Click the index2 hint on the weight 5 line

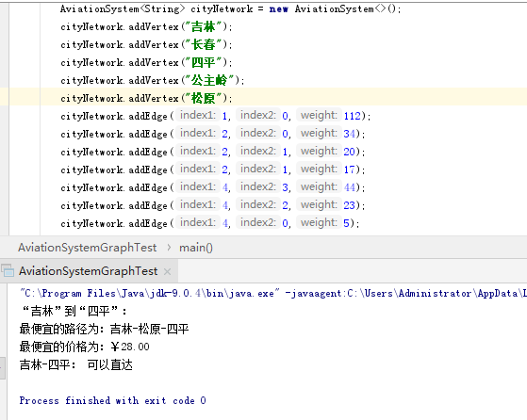click(x=257, y=222)
